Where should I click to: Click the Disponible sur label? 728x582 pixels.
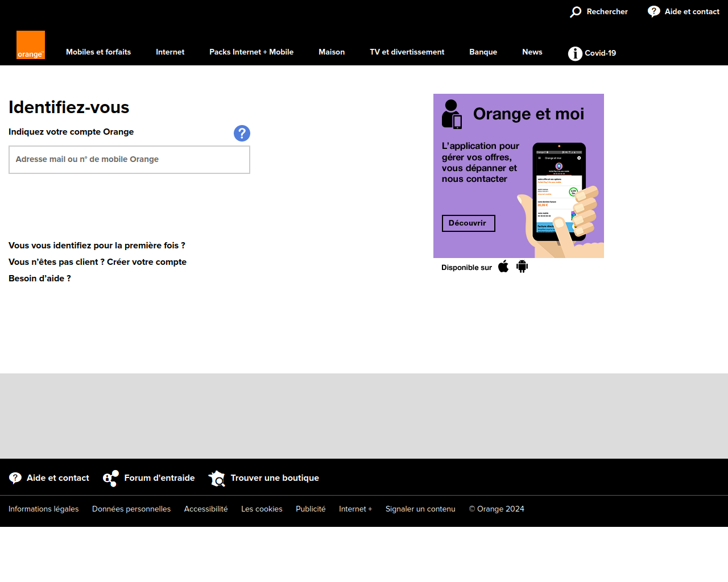[x=467, y=267]
